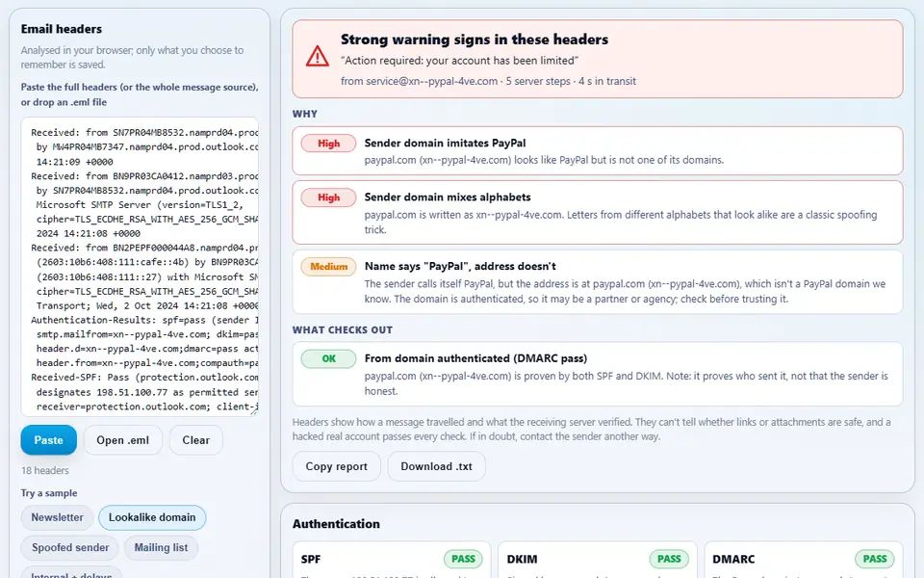Click the SPF card title
This screenshot has width=924, height=578.
pos(311,559)
